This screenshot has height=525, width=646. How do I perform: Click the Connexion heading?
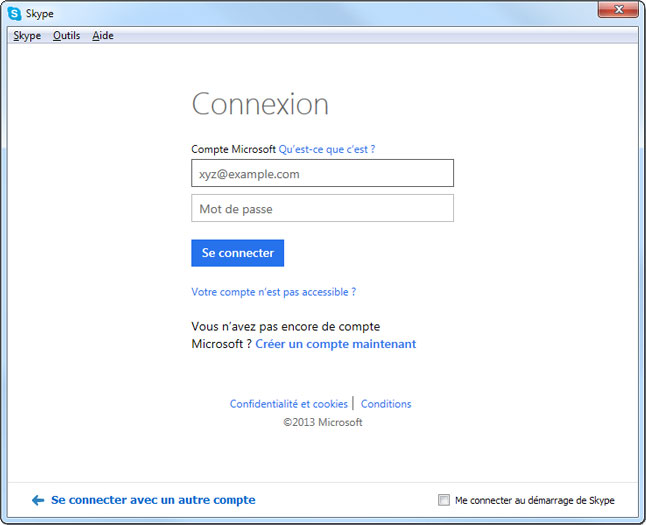(260, 104)
